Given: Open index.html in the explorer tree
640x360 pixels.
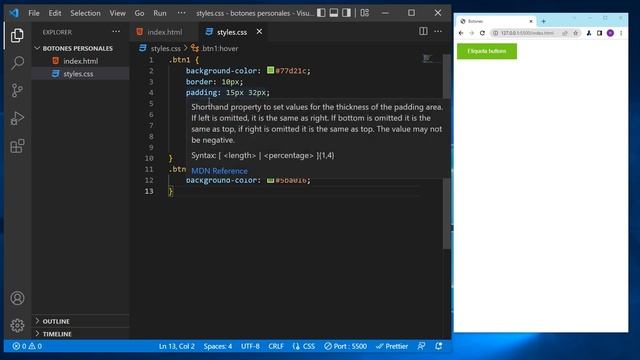Looking at the screenshot, I should pos(80,61).
